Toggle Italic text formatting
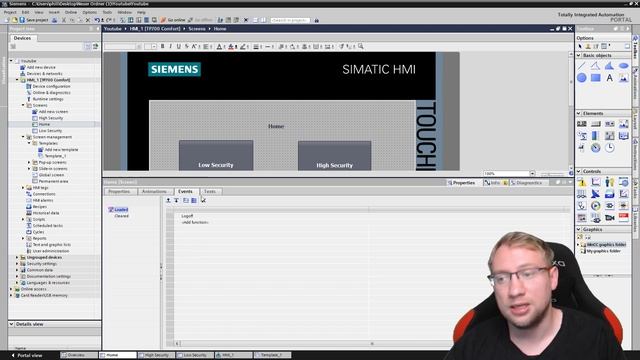 [171, 47]
